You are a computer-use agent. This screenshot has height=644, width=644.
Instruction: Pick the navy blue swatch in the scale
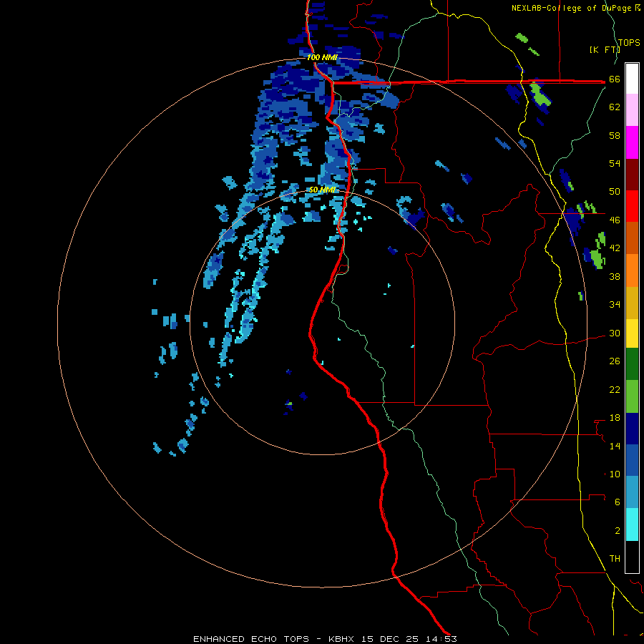(x=632, y=429)
